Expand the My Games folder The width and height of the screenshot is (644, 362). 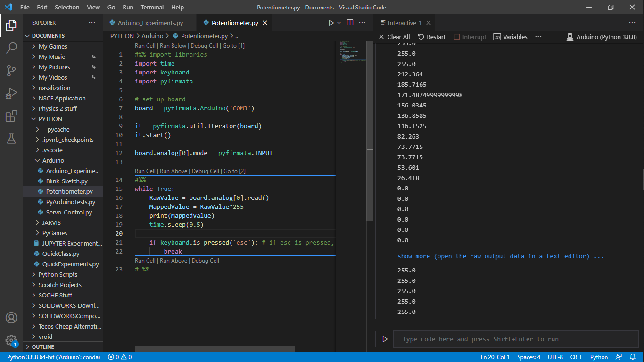click(x=53, y=46)
